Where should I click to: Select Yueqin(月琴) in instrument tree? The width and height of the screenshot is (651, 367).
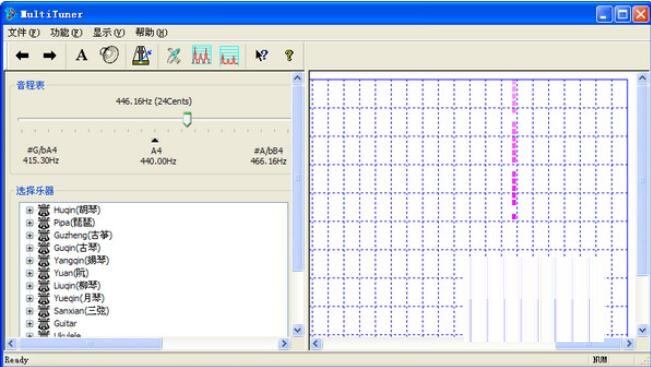click(79, 298)
